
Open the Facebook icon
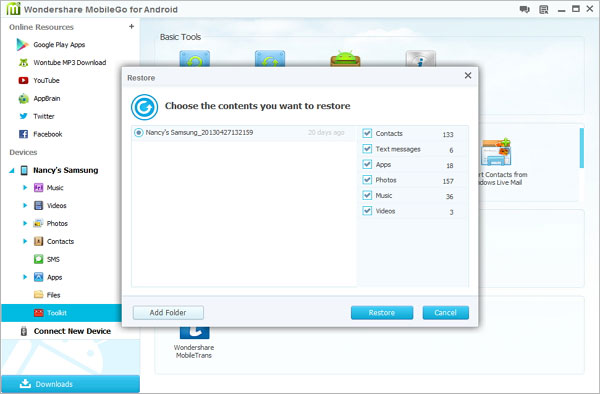point(23,134)
